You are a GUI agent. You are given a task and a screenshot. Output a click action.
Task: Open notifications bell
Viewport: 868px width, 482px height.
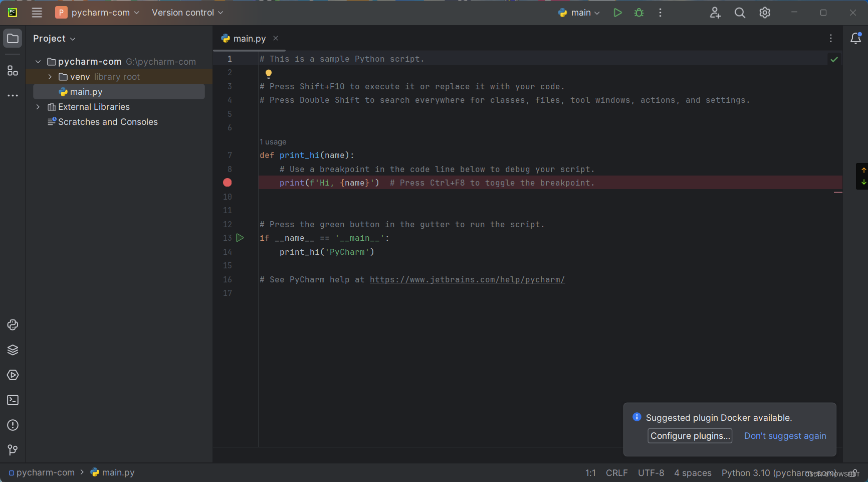(856, 38)
